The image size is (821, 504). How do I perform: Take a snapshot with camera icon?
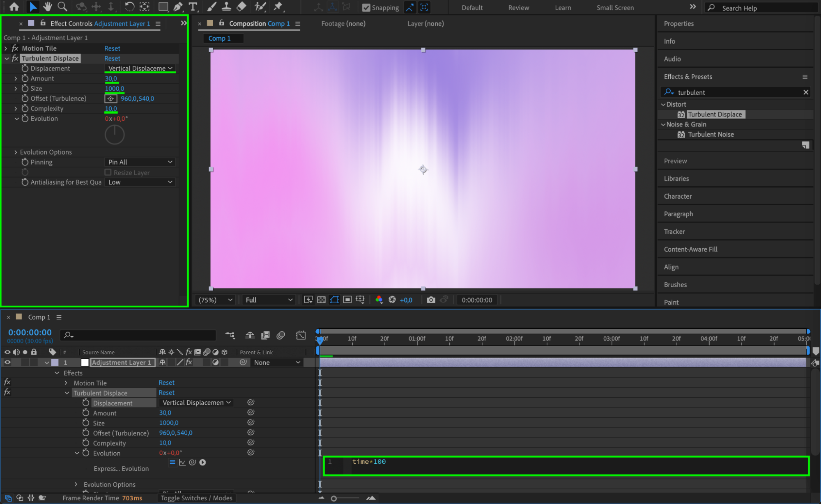430,300
